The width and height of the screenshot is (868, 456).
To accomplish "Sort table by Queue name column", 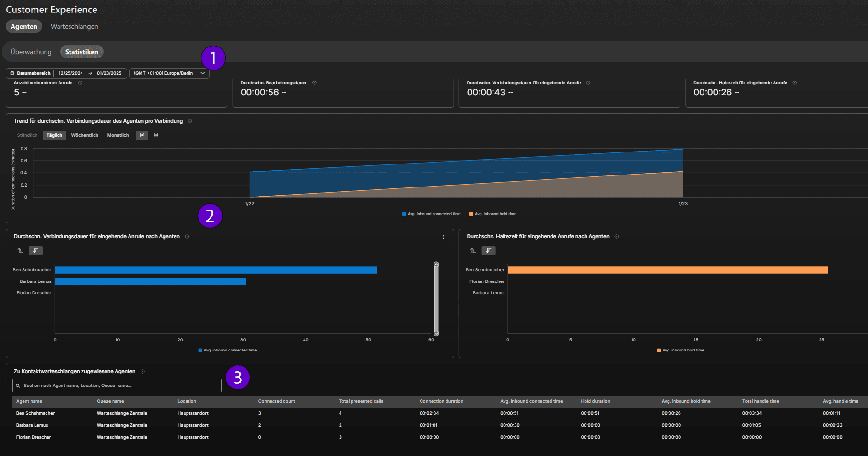I will (110, 401).
